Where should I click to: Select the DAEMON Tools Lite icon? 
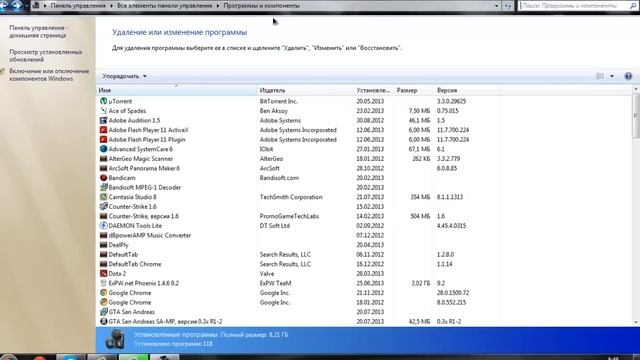pos(104,226)
